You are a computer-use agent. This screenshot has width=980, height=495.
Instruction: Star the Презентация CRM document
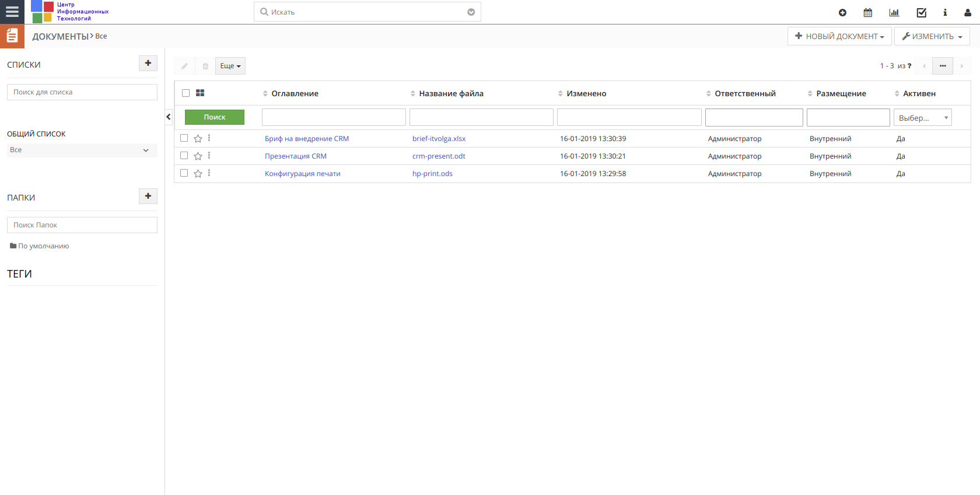[198, 156]
